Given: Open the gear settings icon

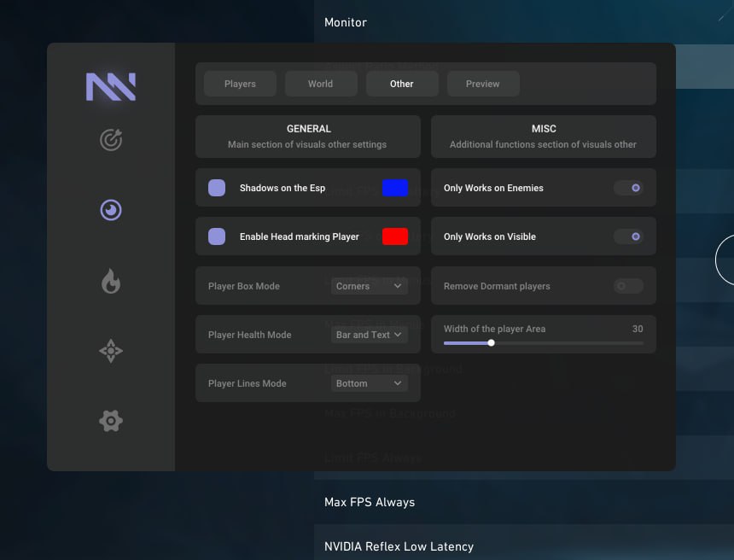Looking at the screenshot, I should [111, 421].
